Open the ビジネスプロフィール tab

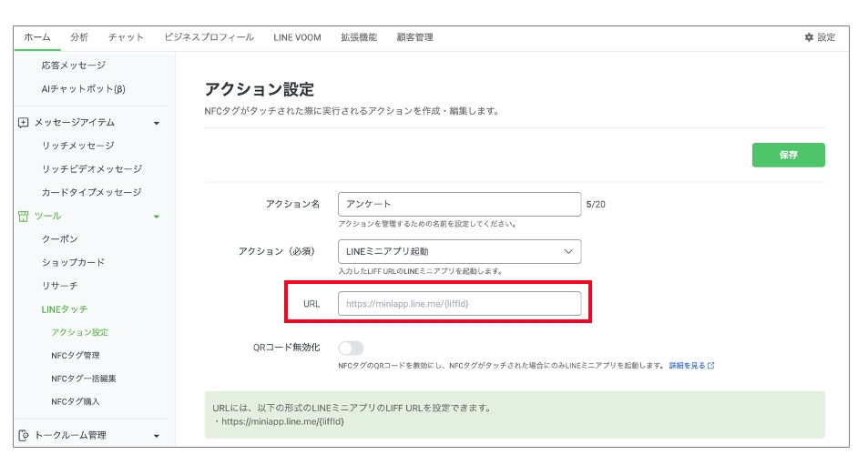pyautogui.click(x=209, y=37)
